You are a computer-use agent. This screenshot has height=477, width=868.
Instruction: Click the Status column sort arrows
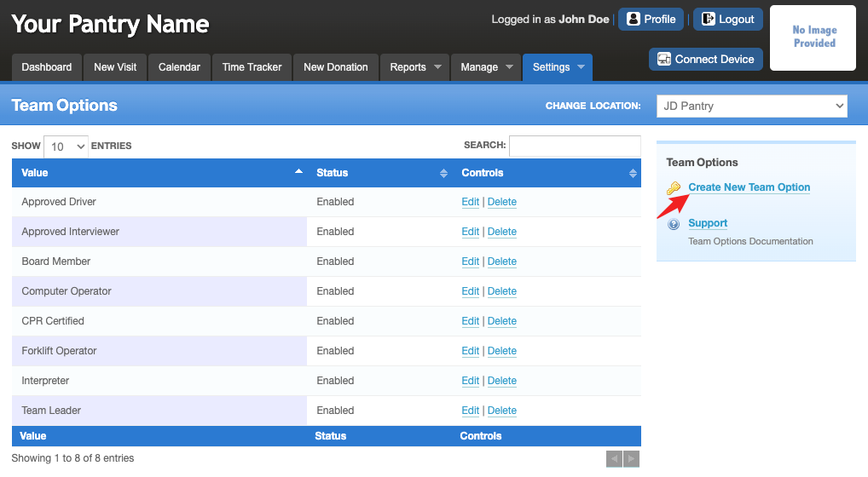tap(443, 174)
